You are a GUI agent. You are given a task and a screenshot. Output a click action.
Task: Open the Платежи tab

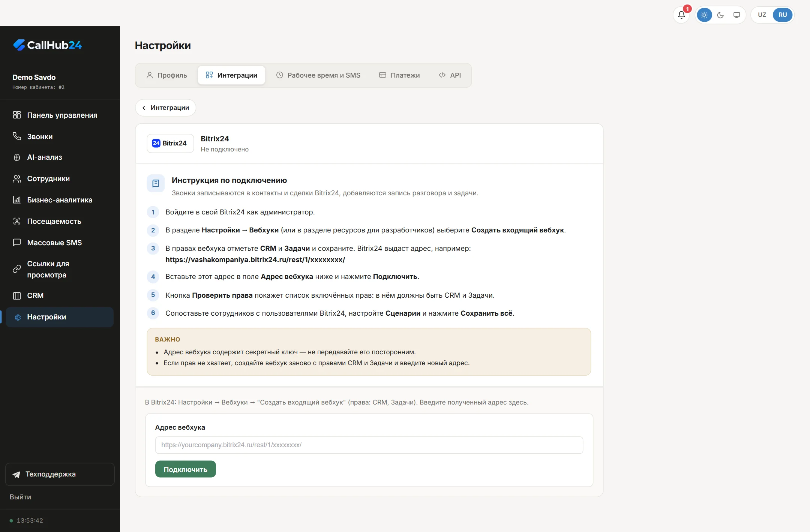point(399,75)
